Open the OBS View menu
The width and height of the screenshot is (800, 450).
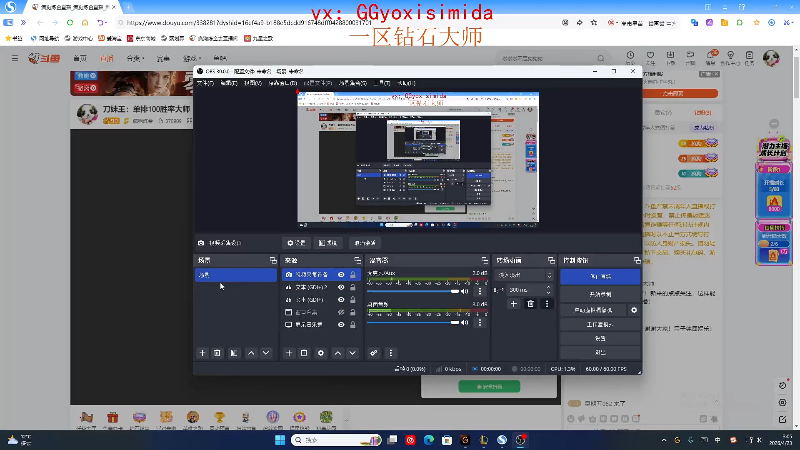point(253,83)
